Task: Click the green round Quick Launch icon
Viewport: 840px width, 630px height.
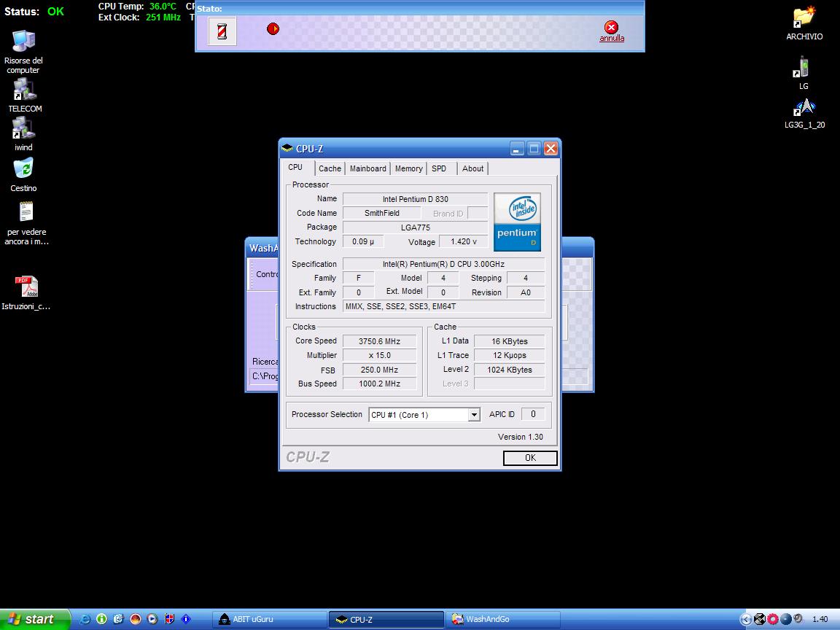Action: 102,619
